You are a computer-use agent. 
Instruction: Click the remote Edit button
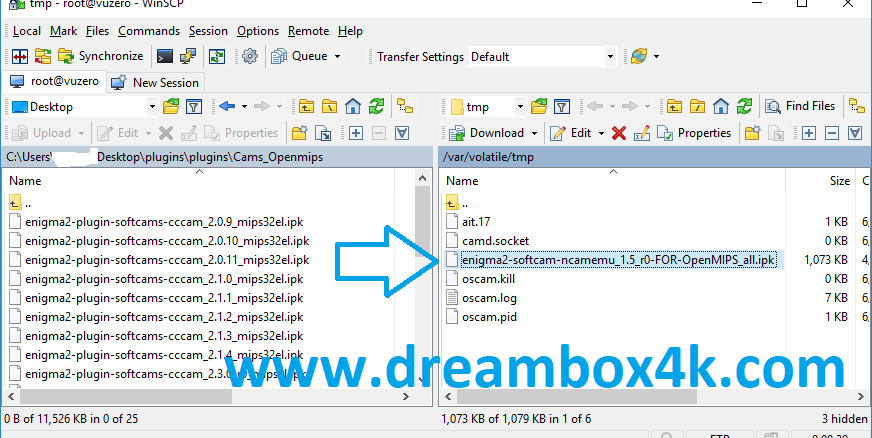[x=571, y=133]
